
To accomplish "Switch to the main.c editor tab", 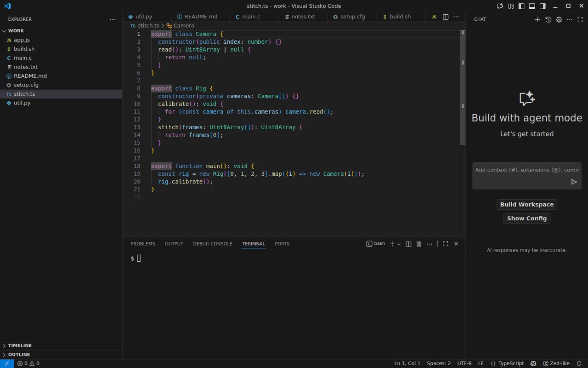I will pos(254,17).
